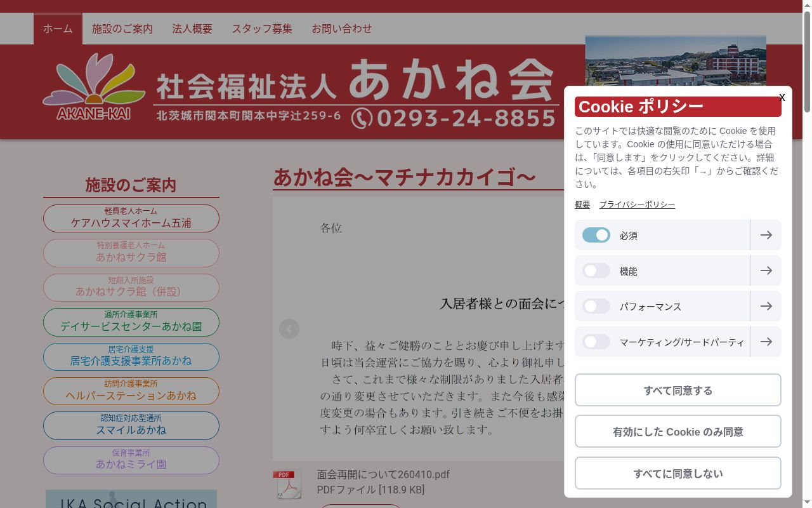This screenshot has height=508, width=812.
Task: Select the あかねサクラ館（併設） short-stay link
Action: 131,288
